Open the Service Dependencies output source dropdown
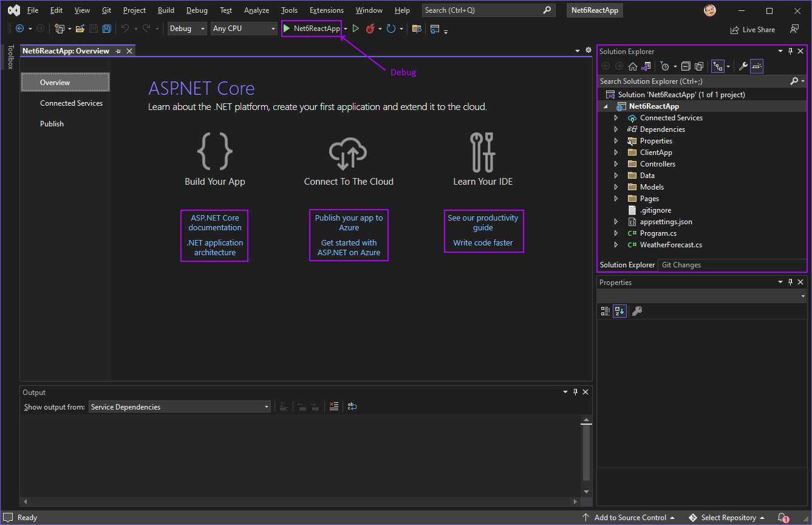The width and height of the screenshot is (812, 525). click(x=180, y=407)
